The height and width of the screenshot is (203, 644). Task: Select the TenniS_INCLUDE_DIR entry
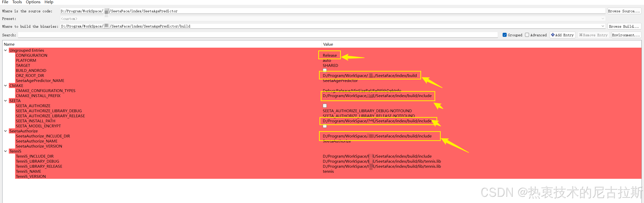35,156
